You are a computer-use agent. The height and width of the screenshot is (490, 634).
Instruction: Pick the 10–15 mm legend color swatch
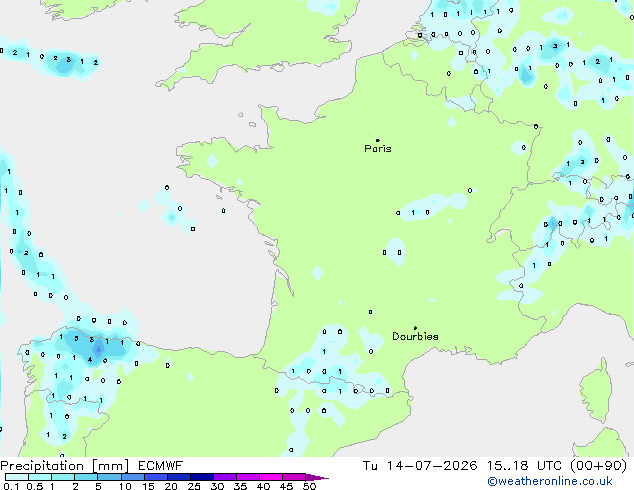133,477
